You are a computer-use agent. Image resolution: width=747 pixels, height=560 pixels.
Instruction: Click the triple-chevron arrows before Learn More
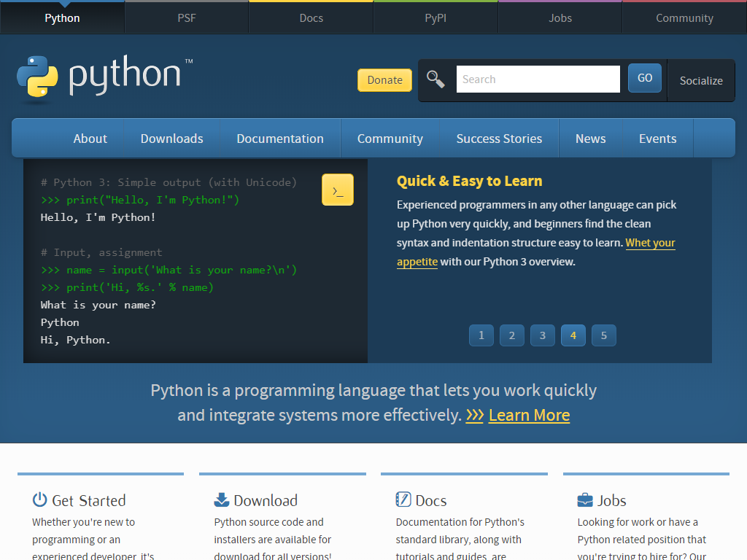(x=474, y=415)
